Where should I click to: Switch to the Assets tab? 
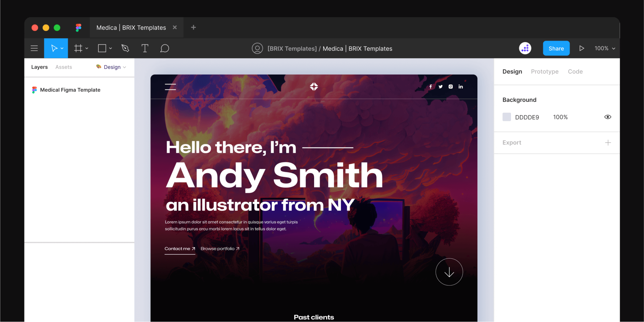point(64,67)
